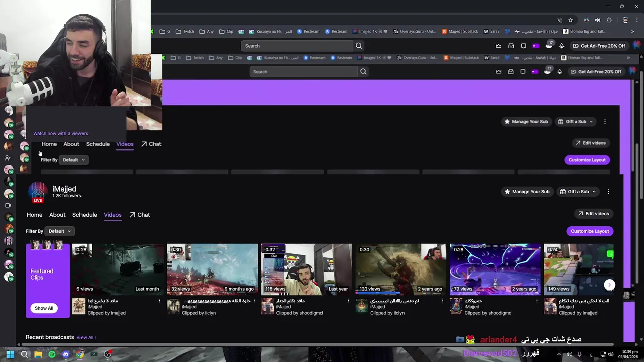Open Discord from the taskbar
Viewport: 644px width, 362px height.
pyautogui.click(x=66, y=354)
